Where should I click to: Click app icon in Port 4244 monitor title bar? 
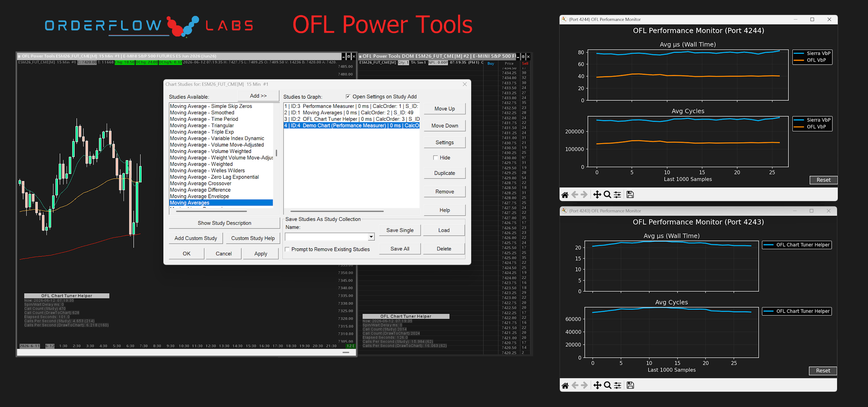pyautogui.click(x=564, y=19)
